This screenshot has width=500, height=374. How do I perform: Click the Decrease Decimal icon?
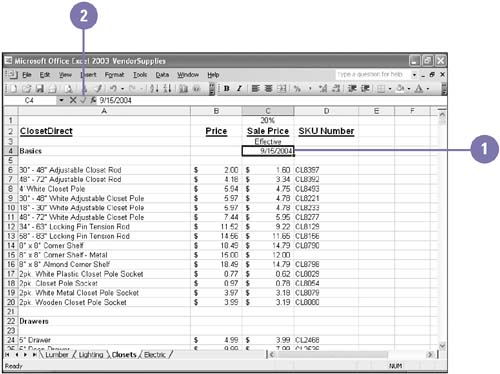coord(336,89)
